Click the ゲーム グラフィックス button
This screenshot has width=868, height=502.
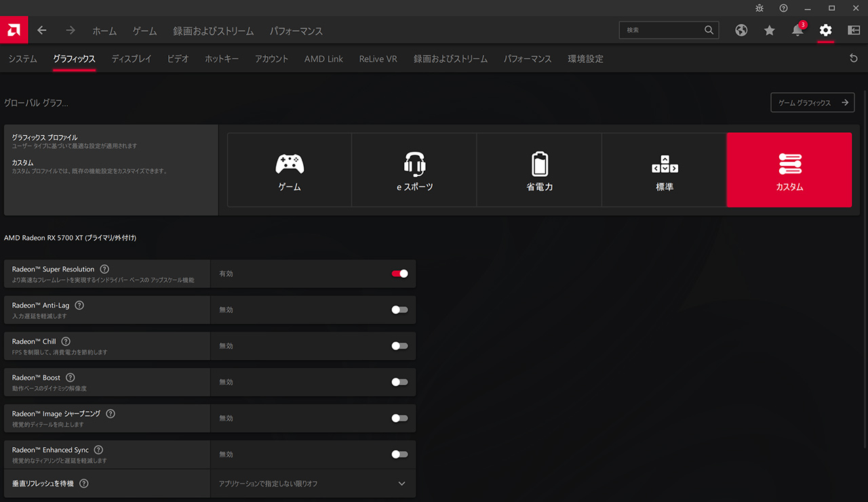click(812, 103)
